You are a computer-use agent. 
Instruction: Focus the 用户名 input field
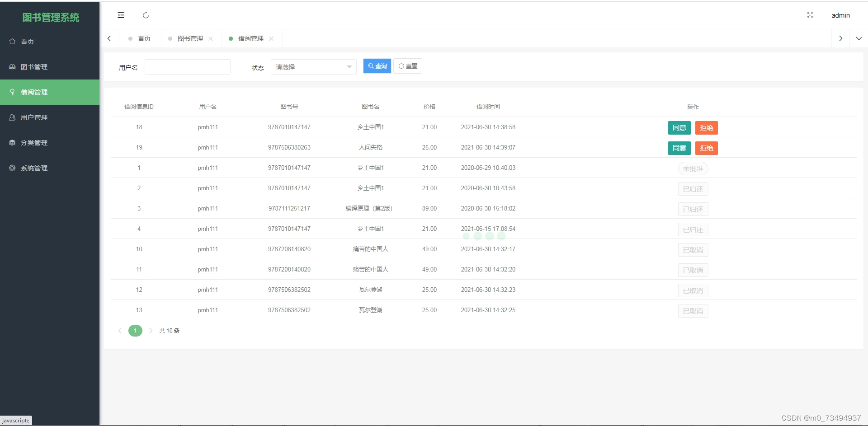tap(188, 67)
